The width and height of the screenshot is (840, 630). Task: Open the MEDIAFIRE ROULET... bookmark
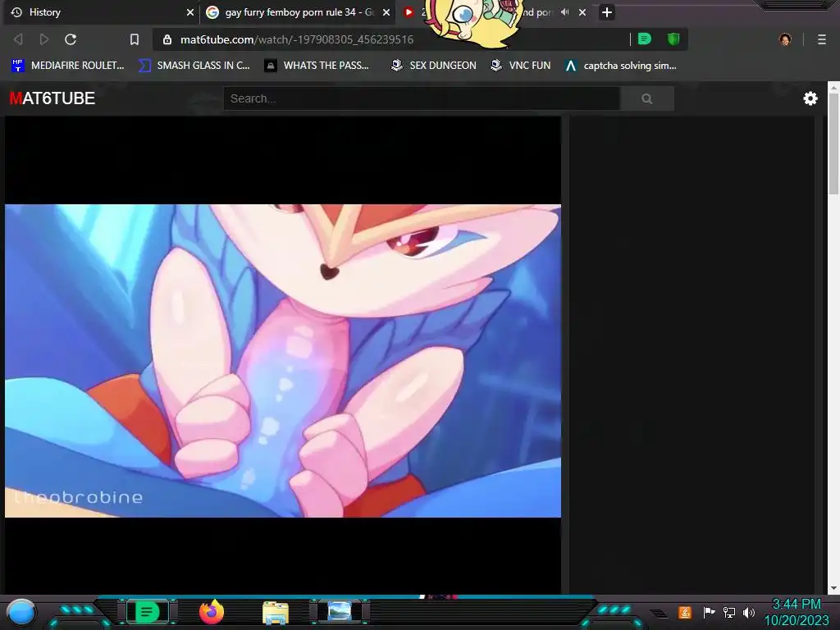point(67,66)
